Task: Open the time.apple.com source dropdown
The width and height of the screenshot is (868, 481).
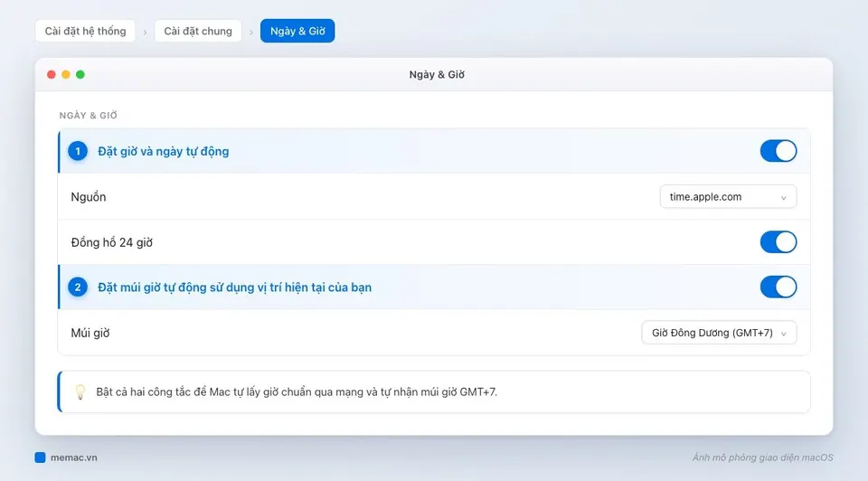Action: point(728,196)
